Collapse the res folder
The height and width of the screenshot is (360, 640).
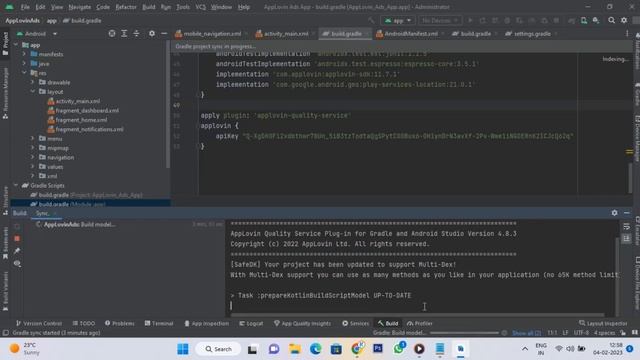click(x=24, y=73)
